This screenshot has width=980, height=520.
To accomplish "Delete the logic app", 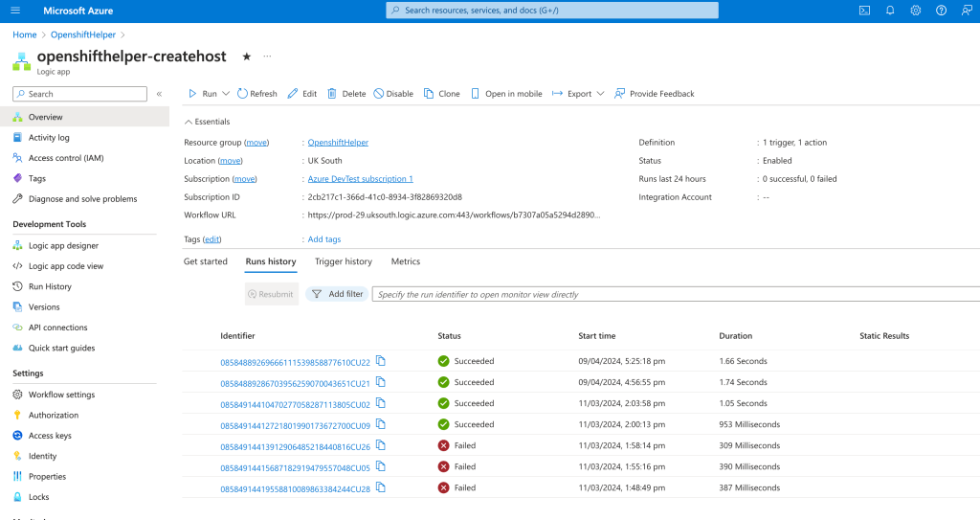I will pyautogui.click(x=346, y=94).
